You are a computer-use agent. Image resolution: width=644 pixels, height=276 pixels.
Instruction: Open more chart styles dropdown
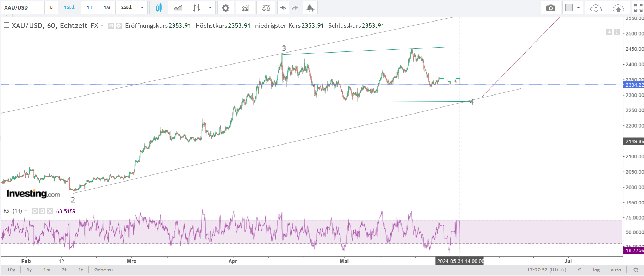coord(210,7)
